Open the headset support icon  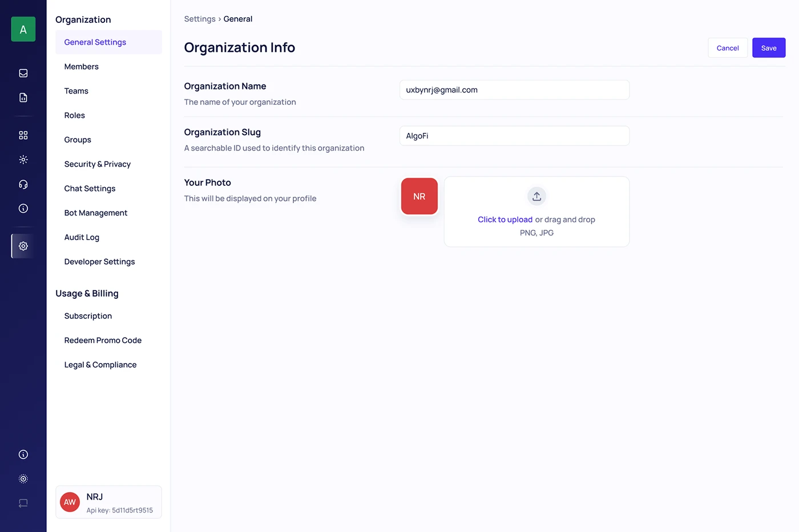[23, 184]
